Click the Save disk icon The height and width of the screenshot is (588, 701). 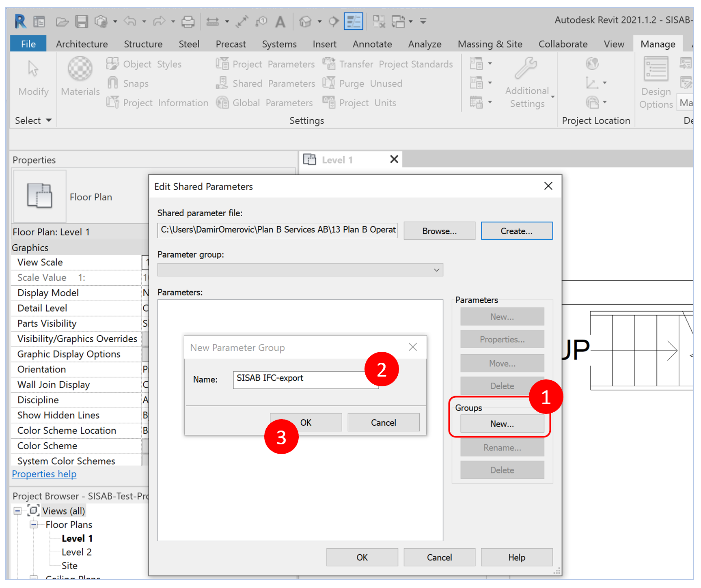(82, 22)
